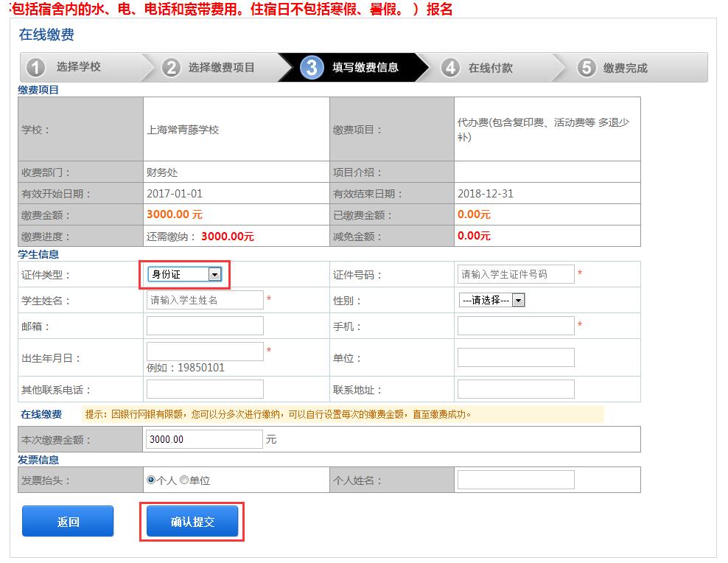Screen dimensions: 728x563
Task: Expand the 性别 dropdown list
Action: (x=491, y=300)
